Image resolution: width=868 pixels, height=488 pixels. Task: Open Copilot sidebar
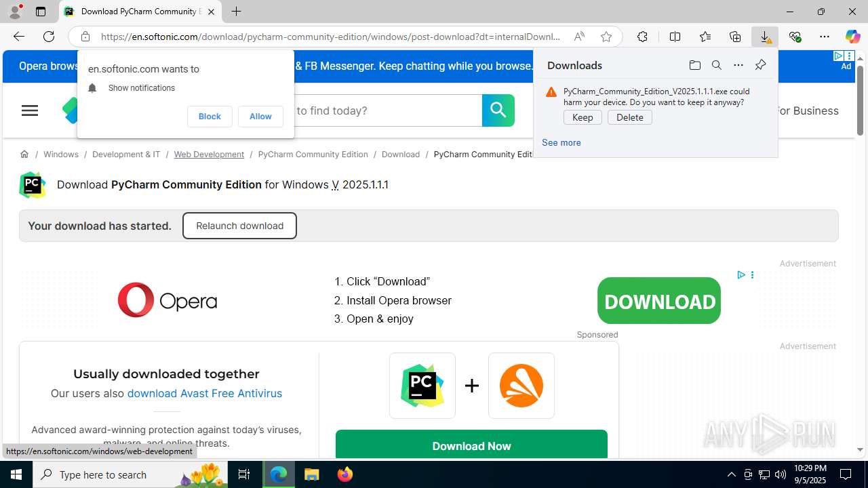point(853,37)
